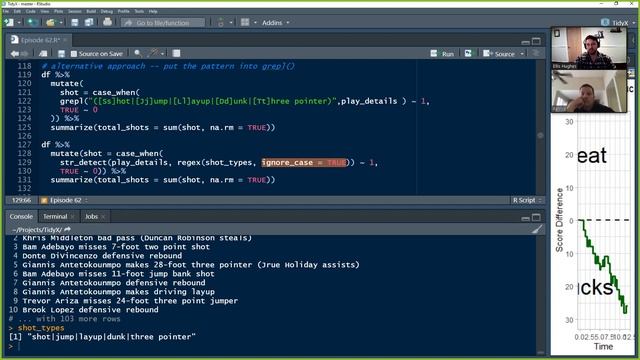
Task: Click the view working directory arrow icon
Action: (x=67, y=230)
